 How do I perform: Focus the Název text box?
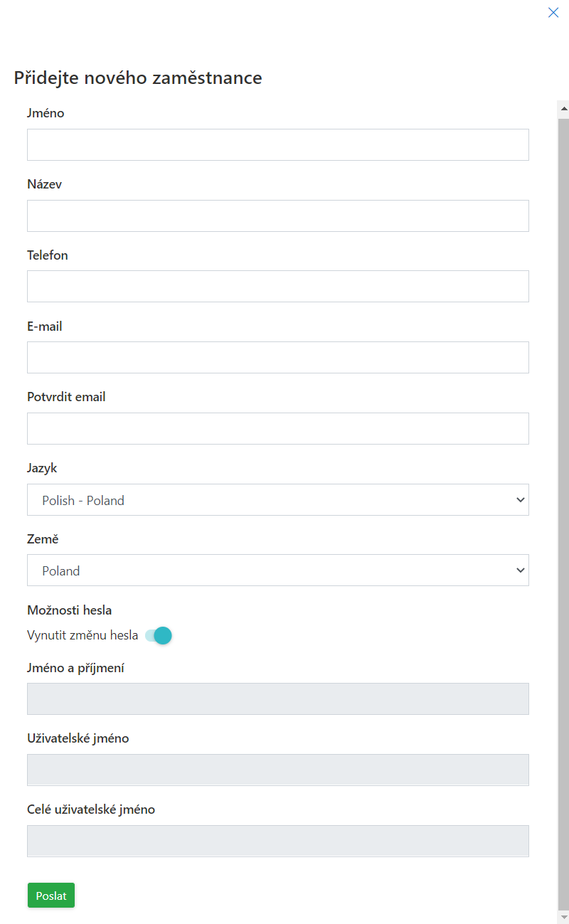pos(277,216)
